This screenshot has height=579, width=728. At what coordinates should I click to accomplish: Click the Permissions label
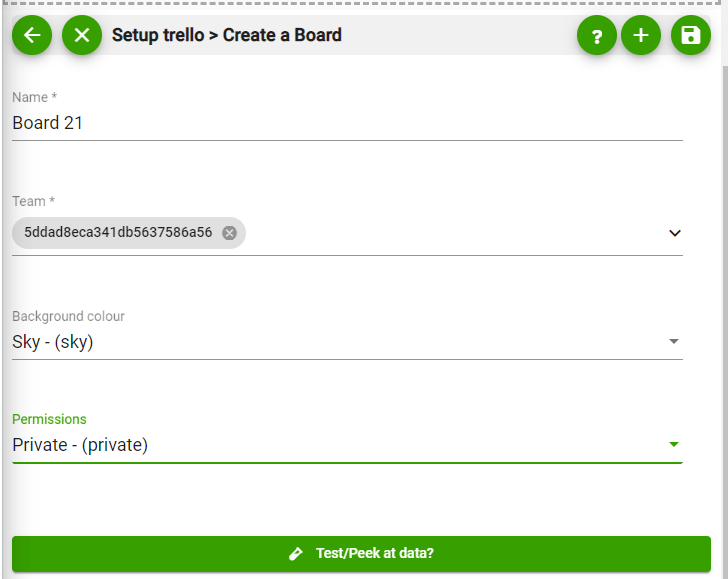pos(49,419)
